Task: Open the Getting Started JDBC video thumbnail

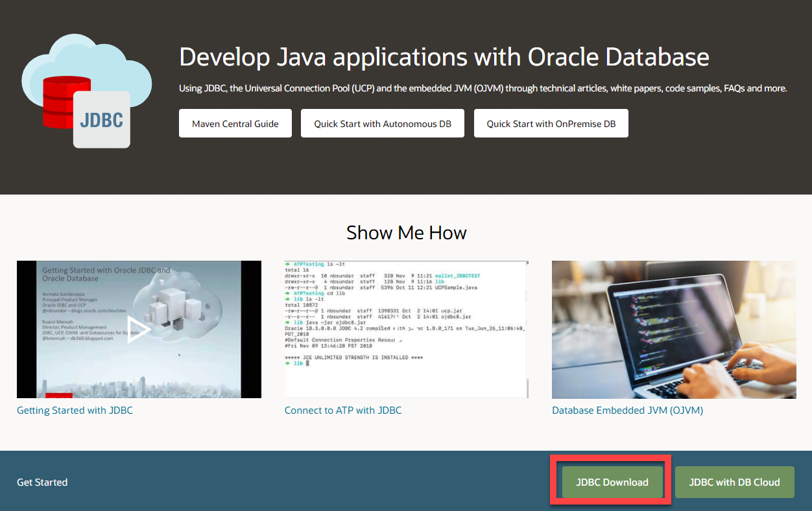Action: pyautogui.click(x=139, y=329)
